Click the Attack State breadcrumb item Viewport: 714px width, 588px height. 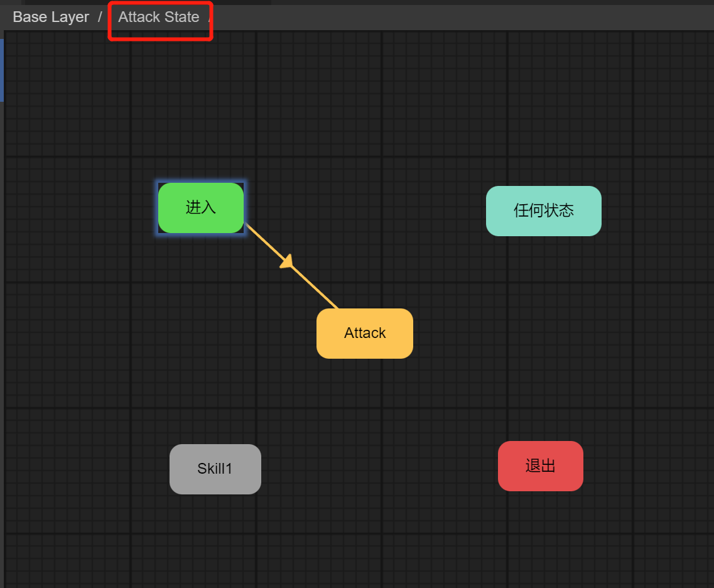pyautogui.click(x=158, y=17)
